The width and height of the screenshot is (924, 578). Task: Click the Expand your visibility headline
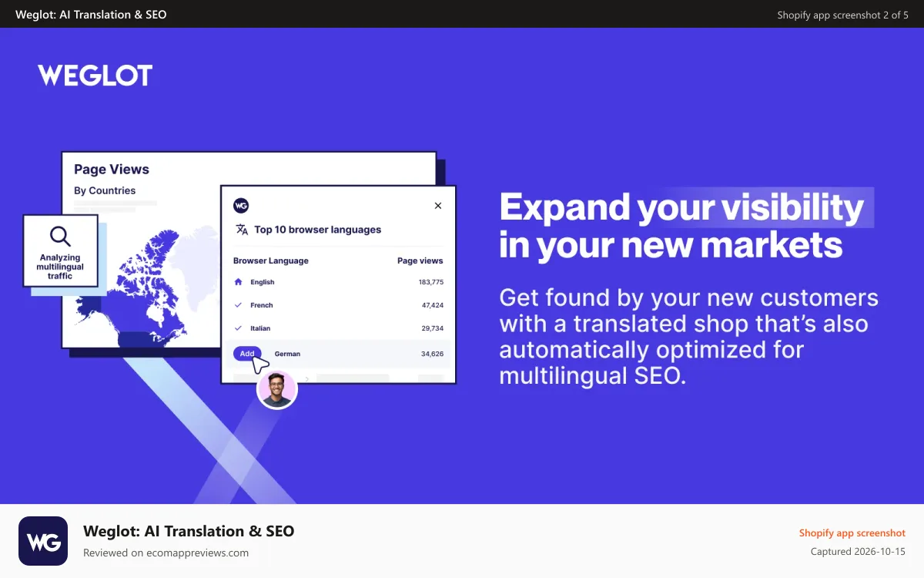[x=682, y=207]
